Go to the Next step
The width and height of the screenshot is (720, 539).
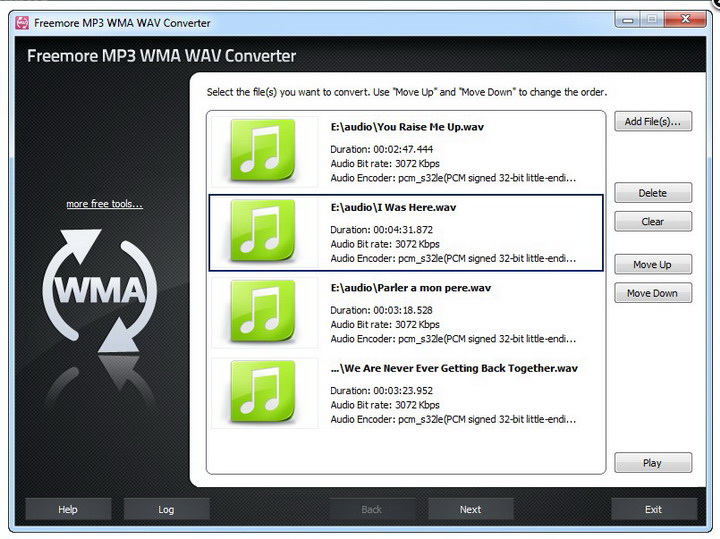coord(471,509)
